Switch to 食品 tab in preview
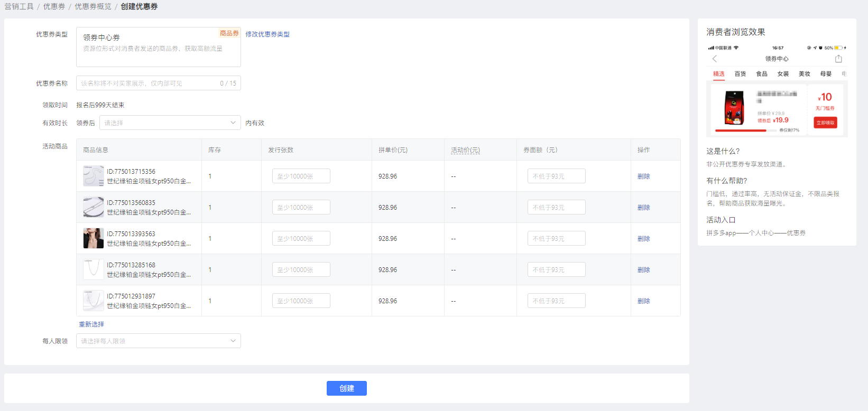 [x=761, y=74]
